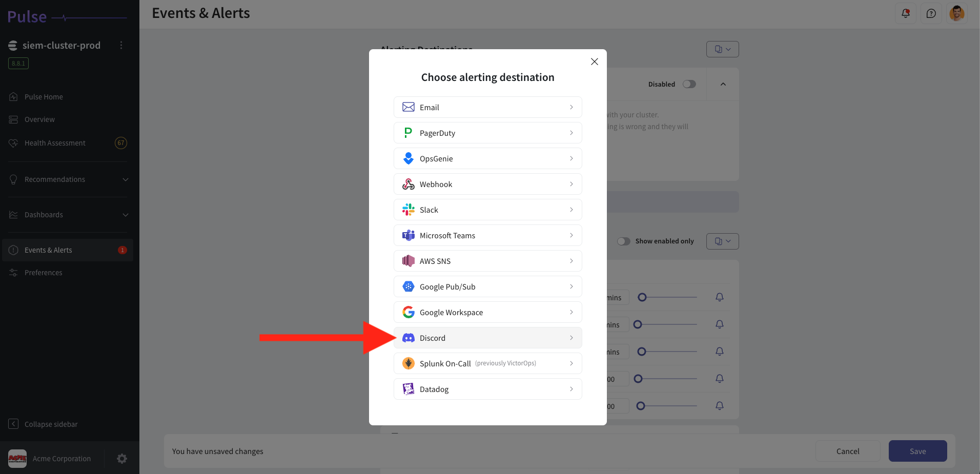Viewport: 980px width, 474px height.
Task: Cancel the pending changes
Action: coord(847,451)
